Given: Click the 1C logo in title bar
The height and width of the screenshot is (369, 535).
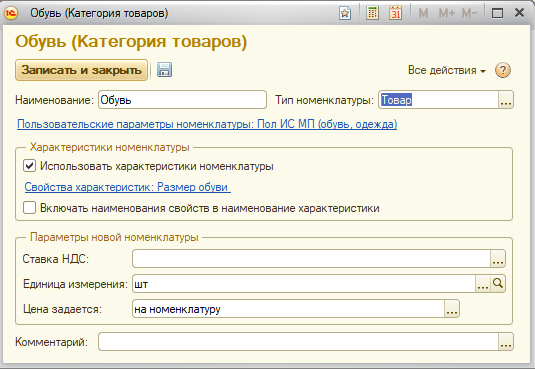Looking at the screenshot, I should tap(11, 13).
